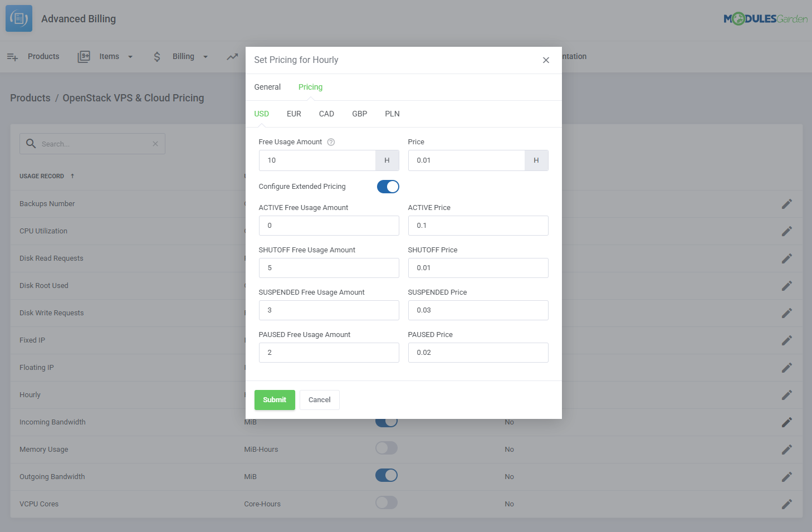
Task: Turn off the Outgoing Bandwidth toggle
Action: pos(386,475)
